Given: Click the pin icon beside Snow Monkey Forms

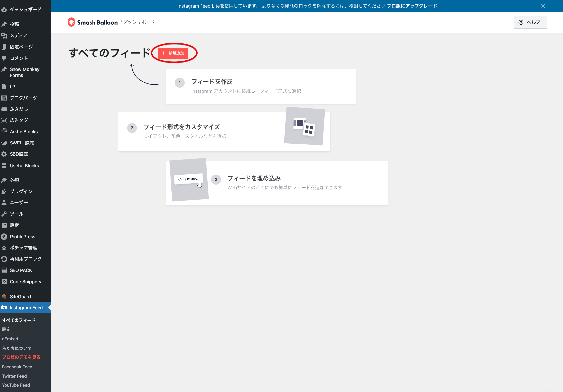Looking at the screenshot, I should 4,69.
